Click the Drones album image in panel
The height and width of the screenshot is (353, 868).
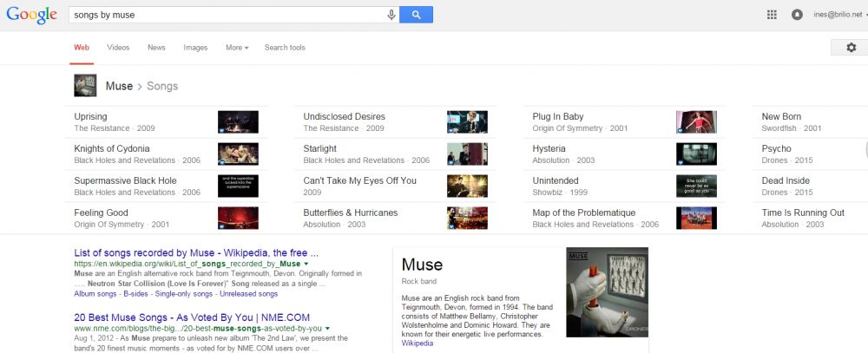click(608, 292)
